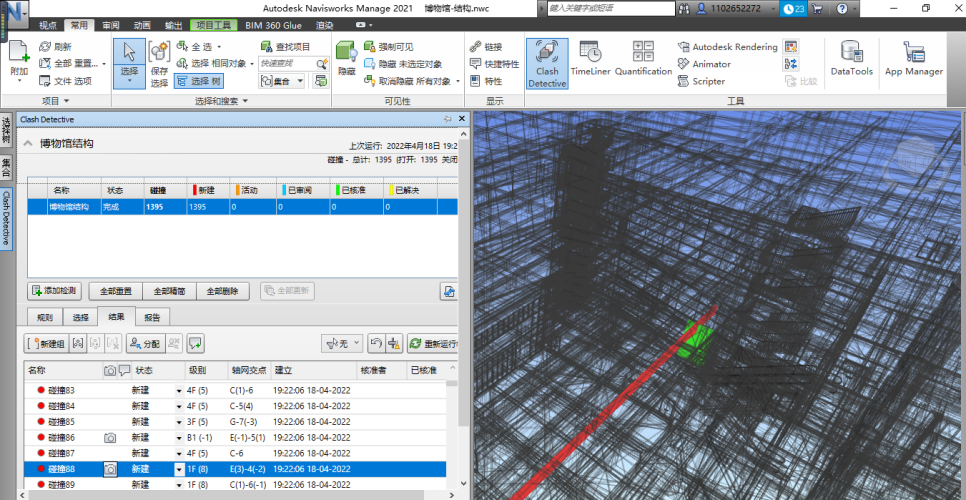Click 重新运行 (Re-run test) button
966x500 pixels.
point(433,344)
